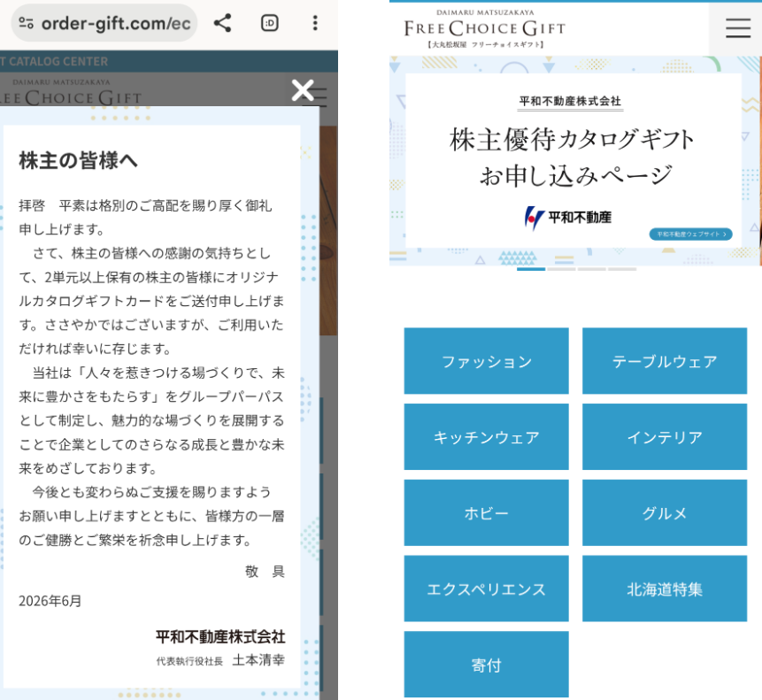Close the 株主の皆様へ popup with X
This screenshot has width=762, height=700.
tap(303, 90)
